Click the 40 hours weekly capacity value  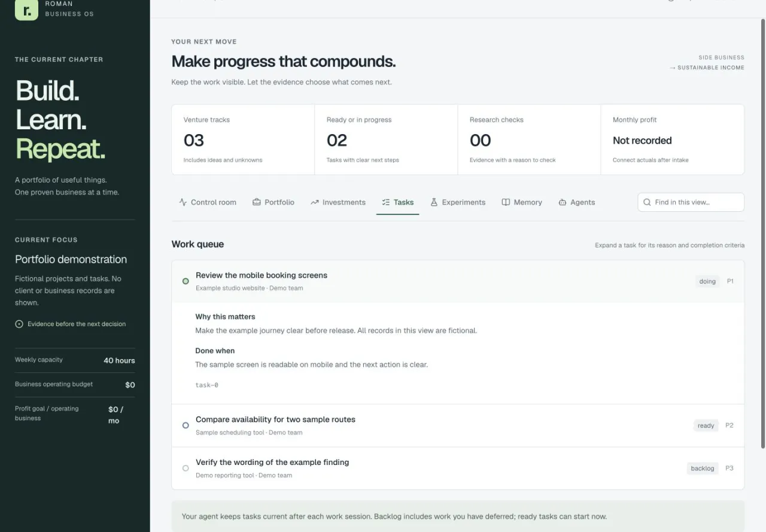119,360
